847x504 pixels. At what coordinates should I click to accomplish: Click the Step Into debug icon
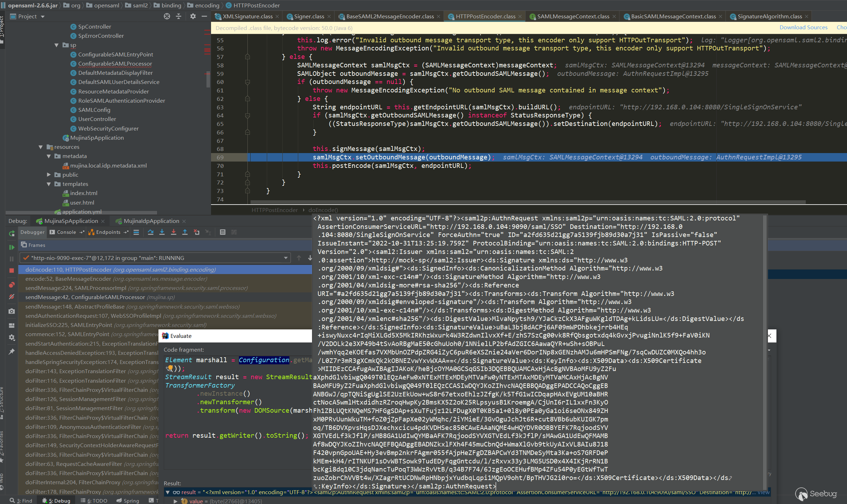[162, 232]
